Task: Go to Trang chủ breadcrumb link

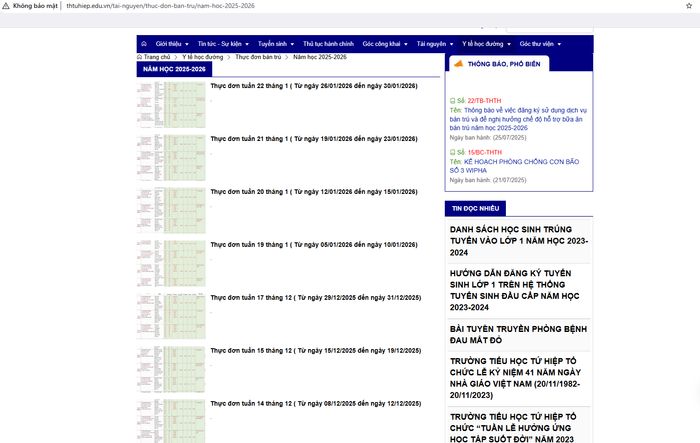Action: [x=157, y=57]
